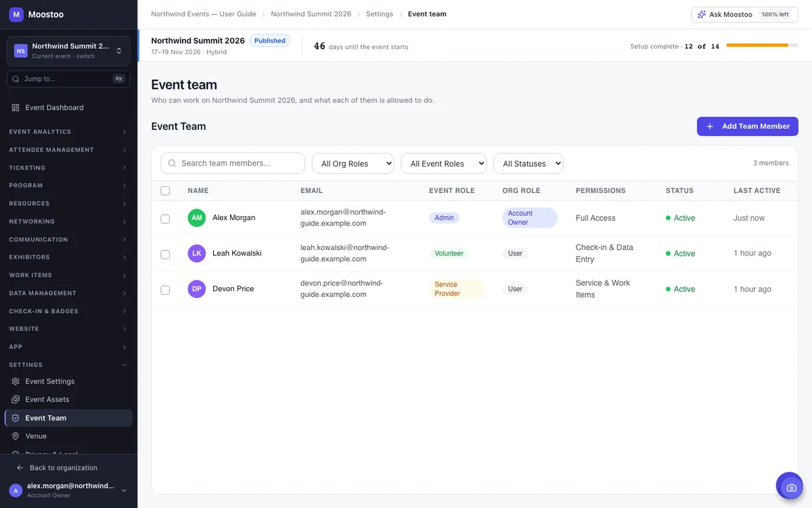Check the box for Alex Morgan
Image resolution: width=812 pixels, height=508 pixels.
pyautogui.click(x=165, y=219)
